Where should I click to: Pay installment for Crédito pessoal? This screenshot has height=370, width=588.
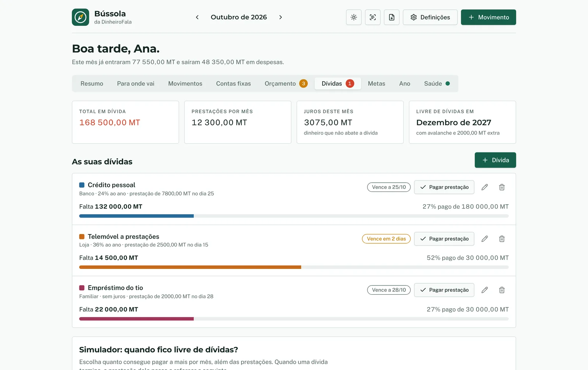444,187
